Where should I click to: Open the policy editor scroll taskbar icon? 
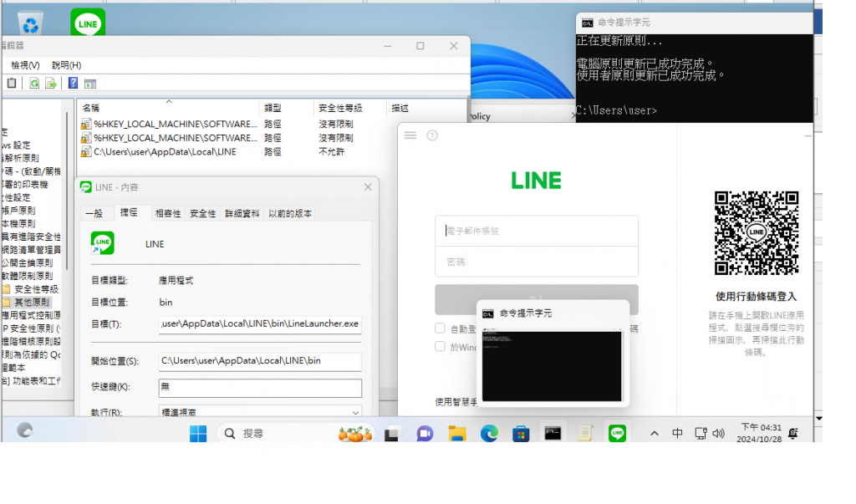coord(585,434)
